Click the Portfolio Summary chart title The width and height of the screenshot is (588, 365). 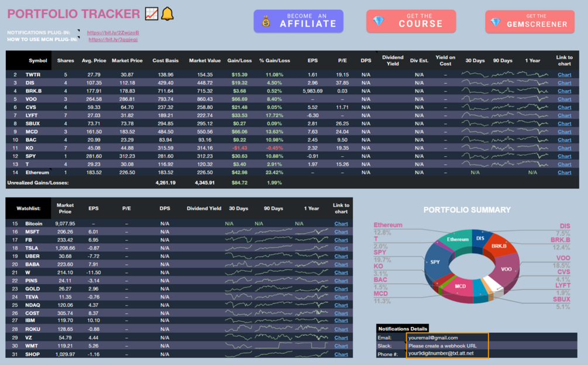point(467,210)
